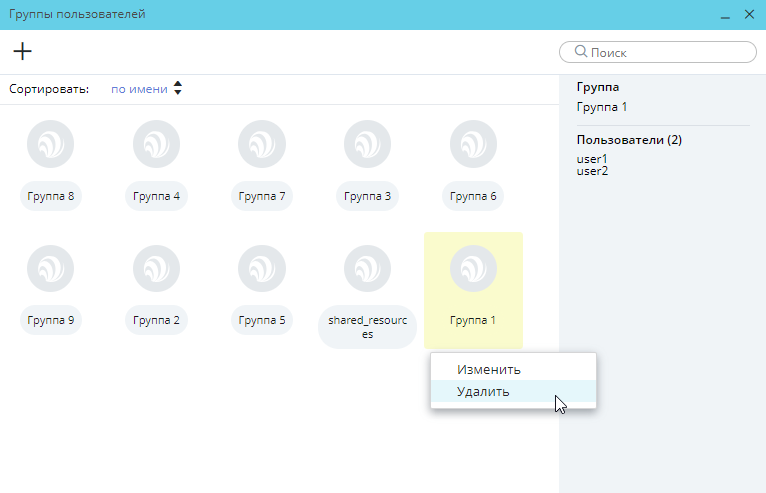Select the Группа 6 group icon
Viewport: 766px width, 493px height.
click(473, 144)
